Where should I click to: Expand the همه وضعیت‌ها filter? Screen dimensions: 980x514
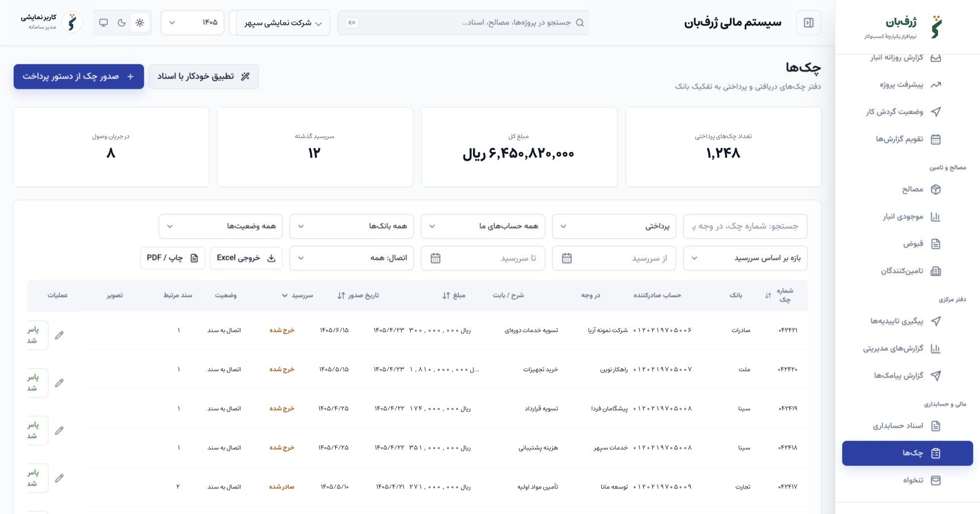[221, 226]
